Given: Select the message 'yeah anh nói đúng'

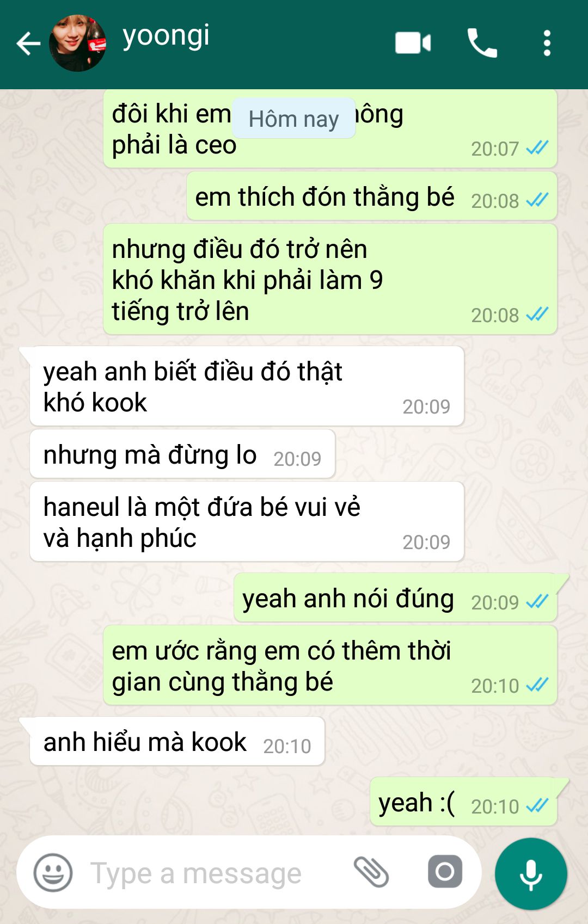Looking at the screenshot, I should (x=395, y=597).
